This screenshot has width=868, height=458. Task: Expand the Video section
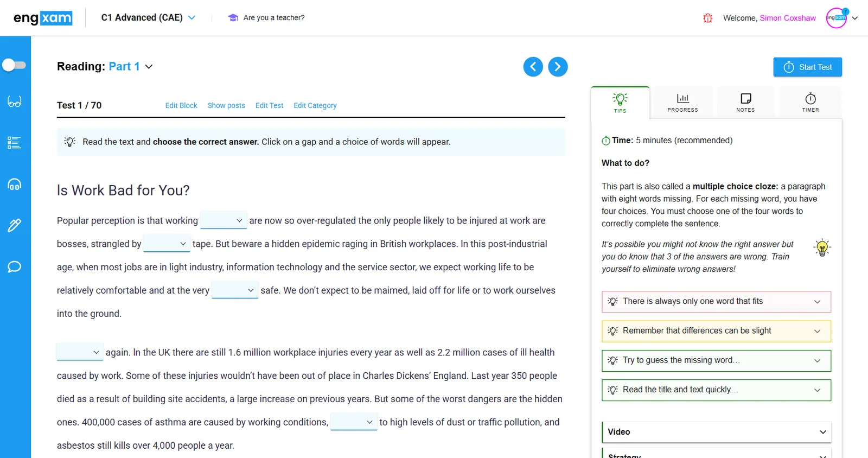point(717,432)
